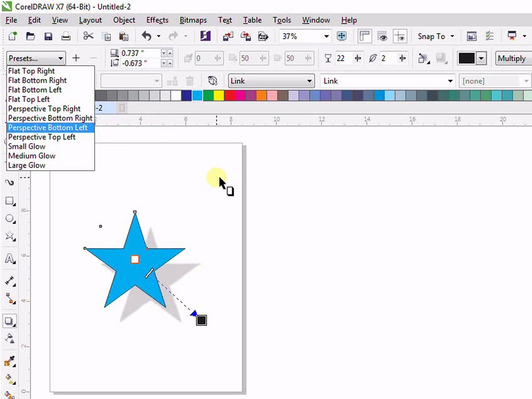Click the Save disk icon
Image resolution: width=532 pixels, height=399 pixels.
[x=48, y=36]
